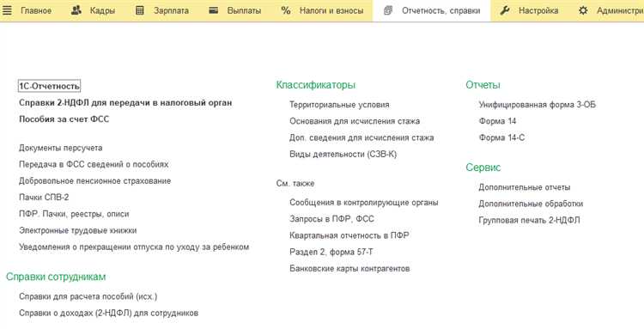
Task: Click the Выплаты card icon
Action: click(213, 10)
